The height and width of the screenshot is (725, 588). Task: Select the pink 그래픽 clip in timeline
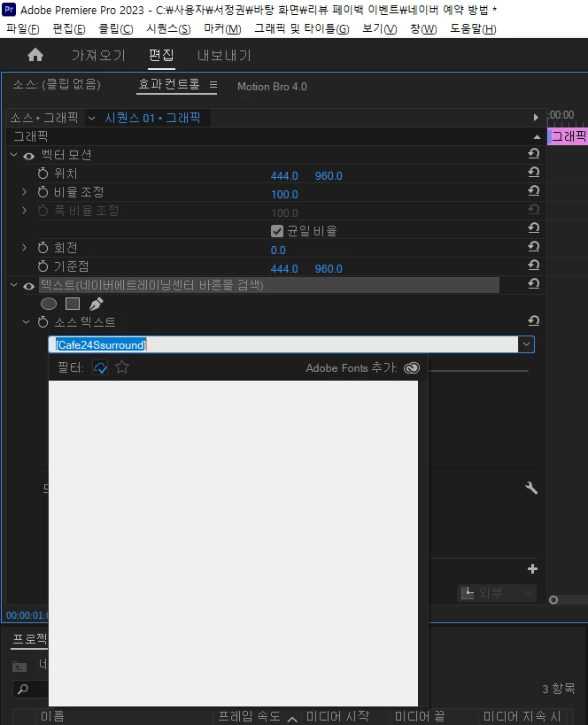(x=568, y=136)
